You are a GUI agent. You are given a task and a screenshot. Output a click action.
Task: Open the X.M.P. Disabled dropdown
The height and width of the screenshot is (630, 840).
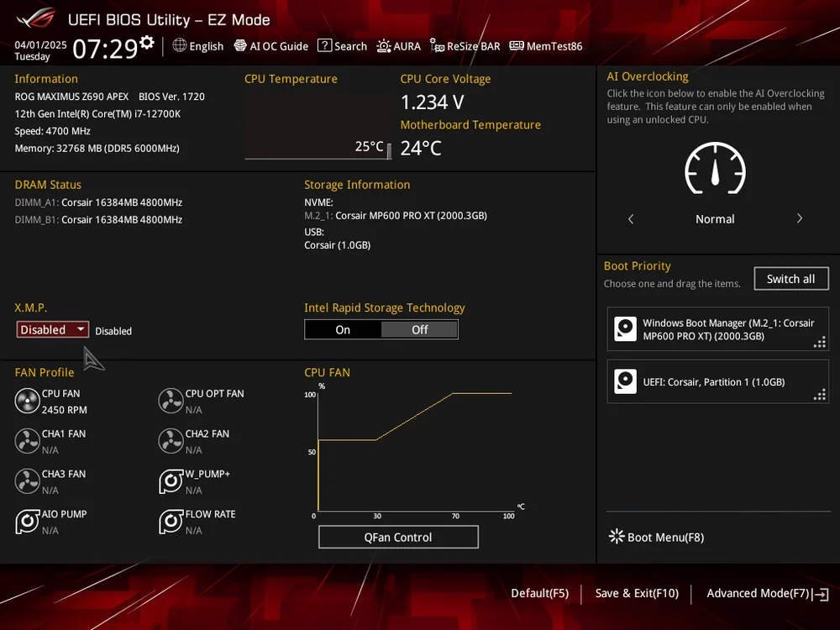pos(52,329)
